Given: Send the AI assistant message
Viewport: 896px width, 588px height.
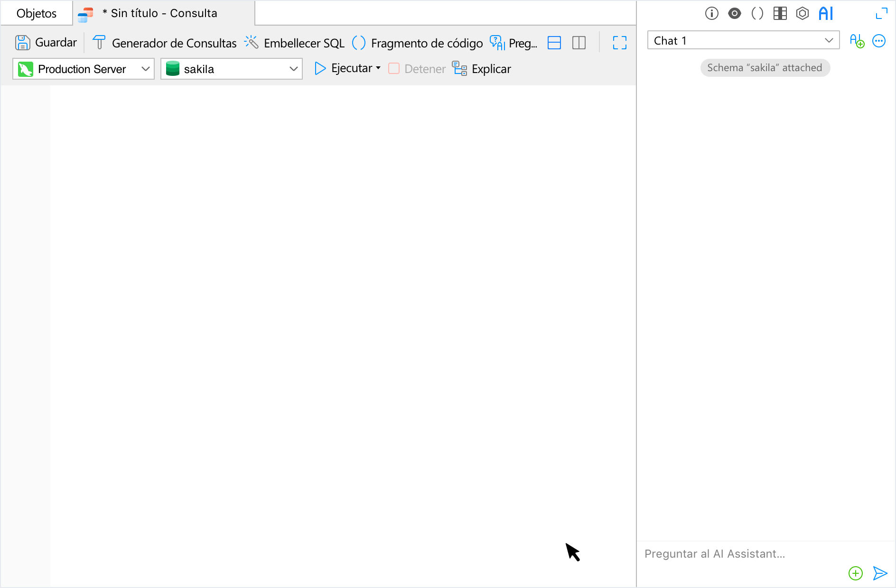Looking at the screenshot, I should (x=880, y=573).
